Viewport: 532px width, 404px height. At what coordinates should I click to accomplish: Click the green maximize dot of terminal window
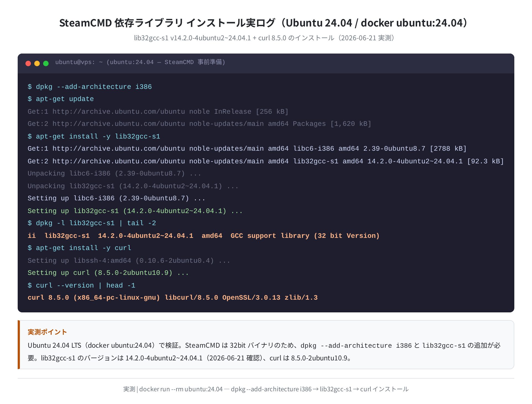click(46, 63)
